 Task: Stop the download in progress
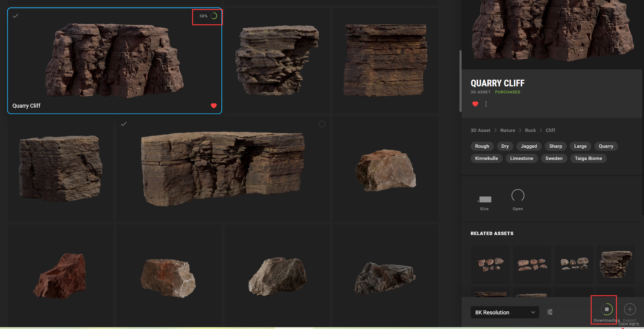(607, 309)
